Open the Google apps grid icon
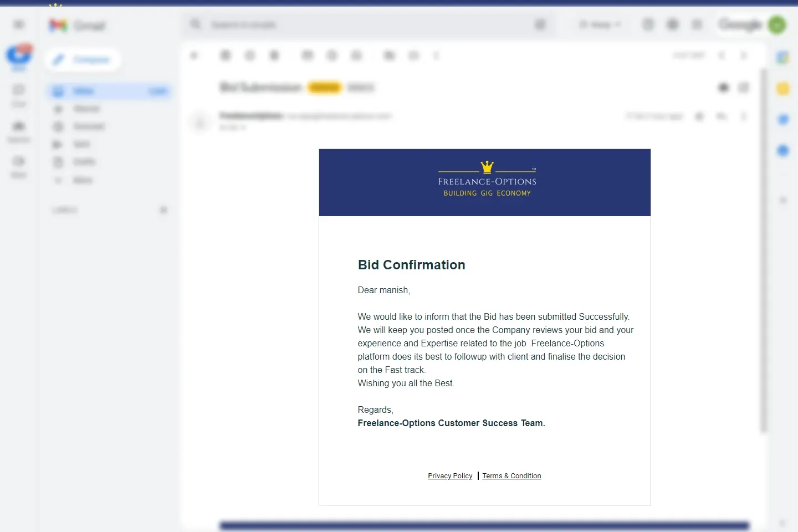 click(x=697, y=24)
